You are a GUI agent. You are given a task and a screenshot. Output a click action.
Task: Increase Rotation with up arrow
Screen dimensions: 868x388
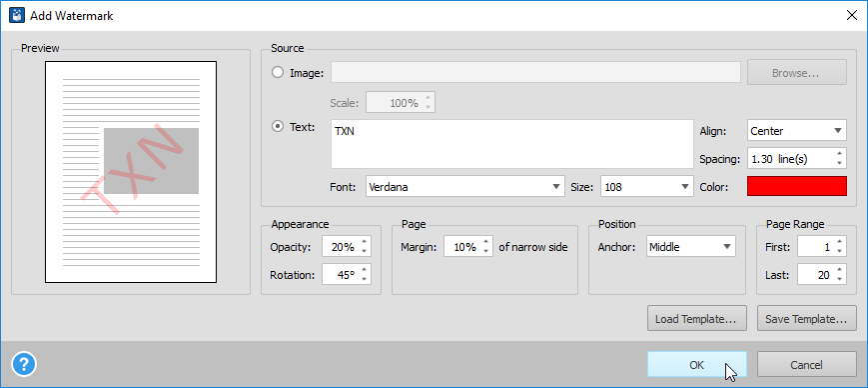(x=364, y=270)
